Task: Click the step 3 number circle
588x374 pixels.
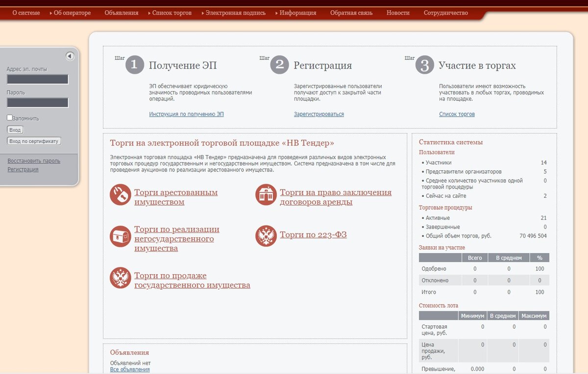Action: (425, 65)
